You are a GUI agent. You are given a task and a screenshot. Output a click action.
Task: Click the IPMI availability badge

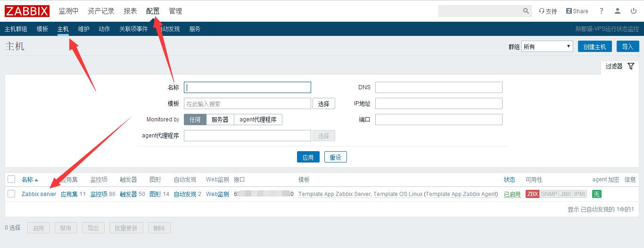click(580, 194)
